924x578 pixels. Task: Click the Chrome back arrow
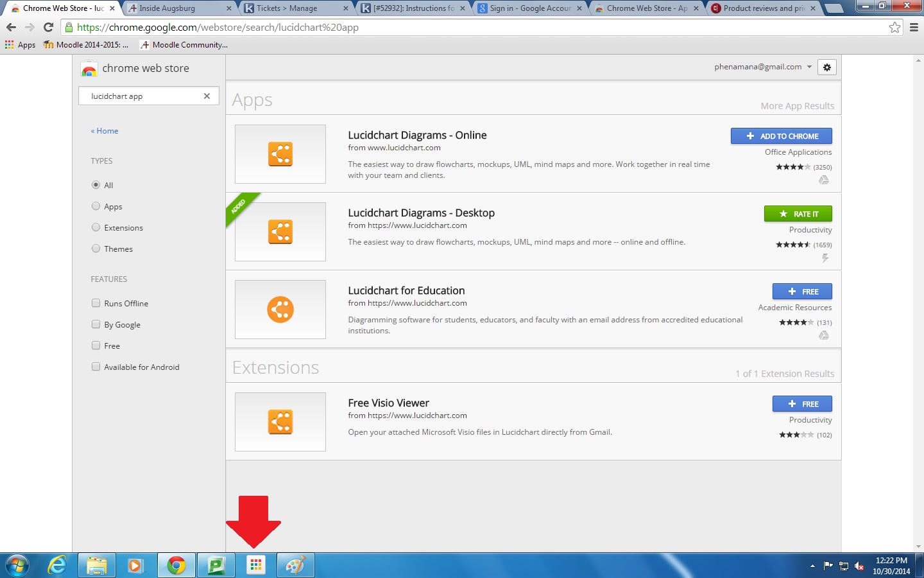pos(11,27)
